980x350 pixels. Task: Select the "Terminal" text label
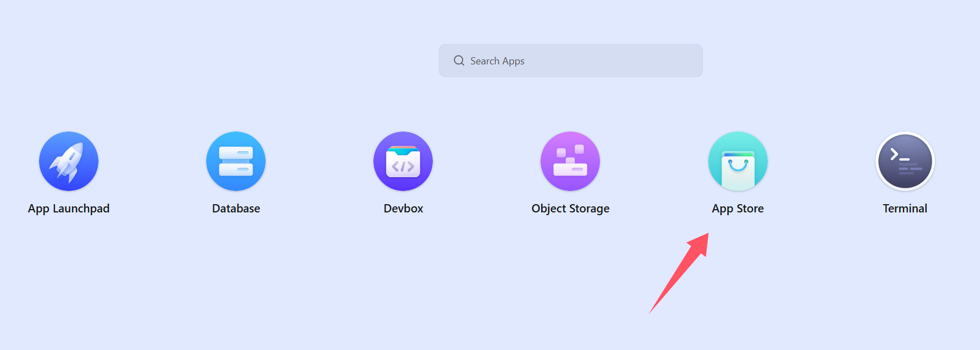pyautogui.click(x=905, y=209)
